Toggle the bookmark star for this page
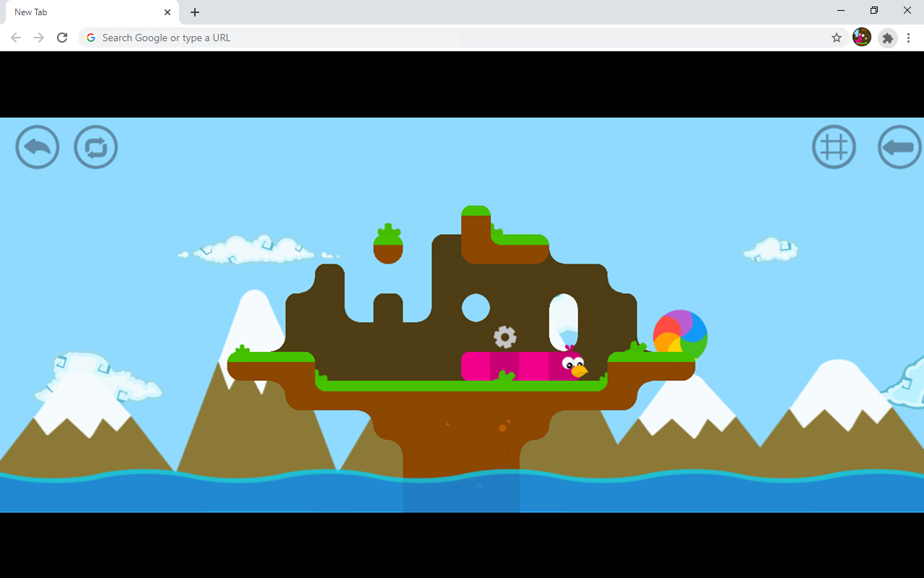The height and width of the screenshot is (578, 924). (x=836, y=38)
